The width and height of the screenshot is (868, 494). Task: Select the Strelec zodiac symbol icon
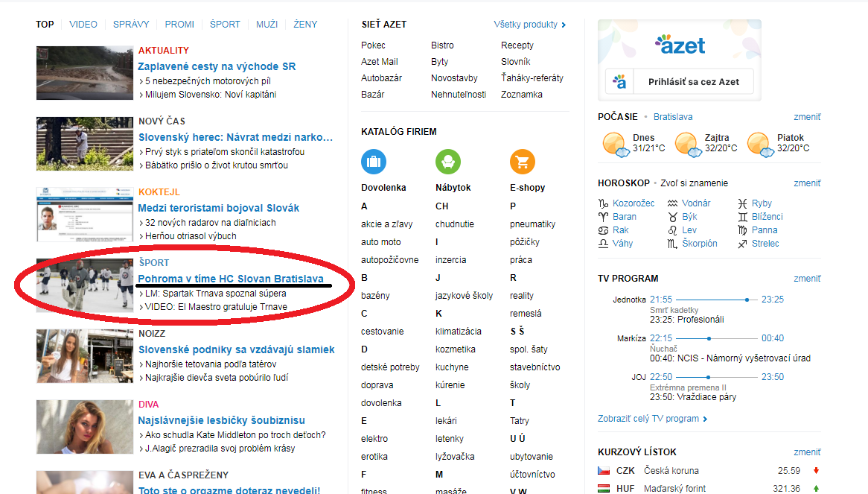(742, 243)
